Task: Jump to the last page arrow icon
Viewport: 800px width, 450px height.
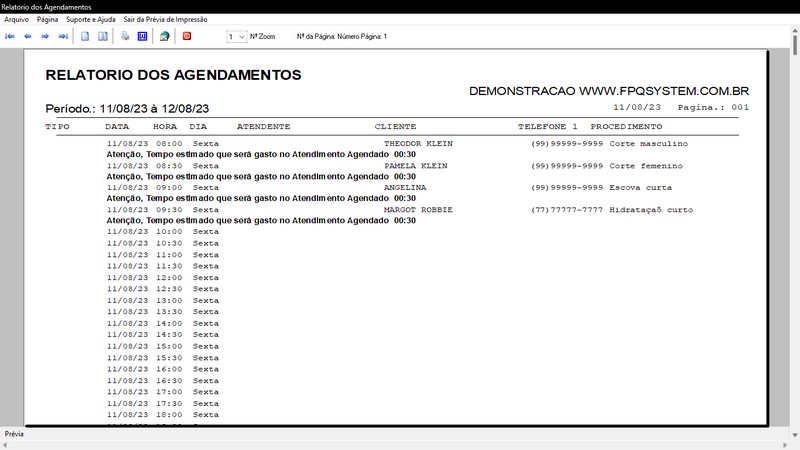Action: click(63, 36)
